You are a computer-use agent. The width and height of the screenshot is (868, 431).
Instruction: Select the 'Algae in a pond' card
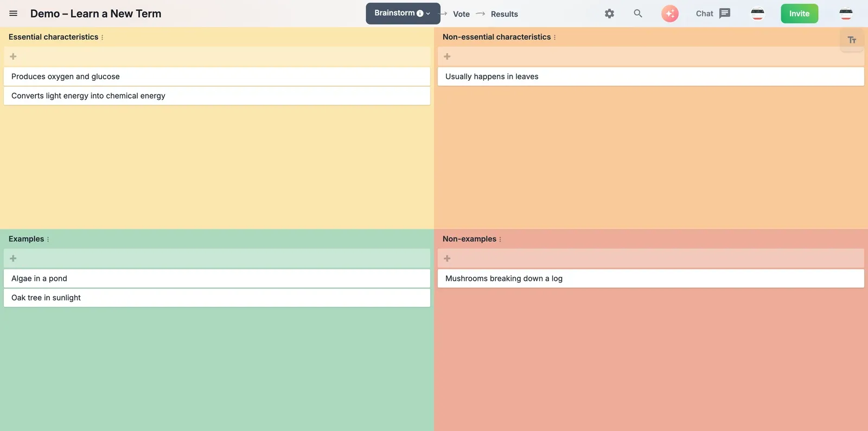pyautogui.click(x=217, y=279)
